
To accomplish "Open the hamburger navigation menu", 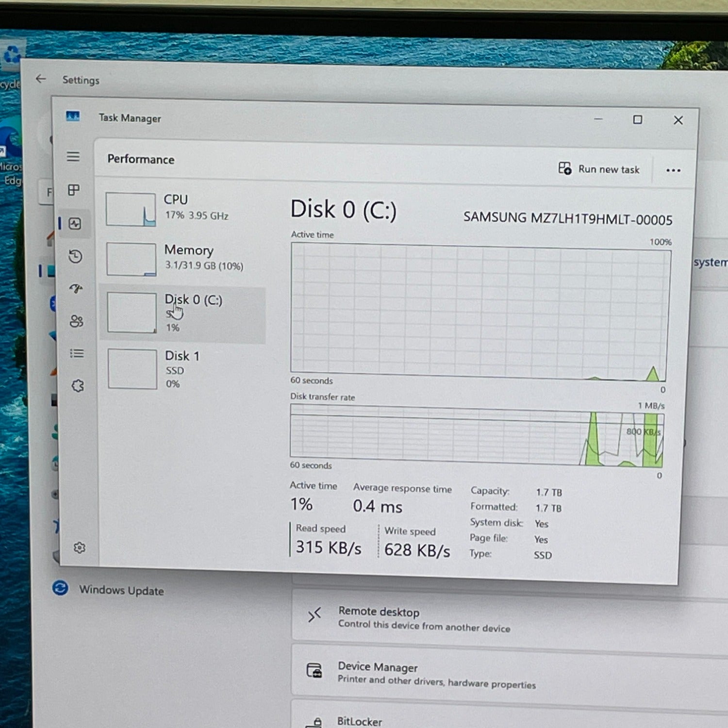I will click(73, 156).
